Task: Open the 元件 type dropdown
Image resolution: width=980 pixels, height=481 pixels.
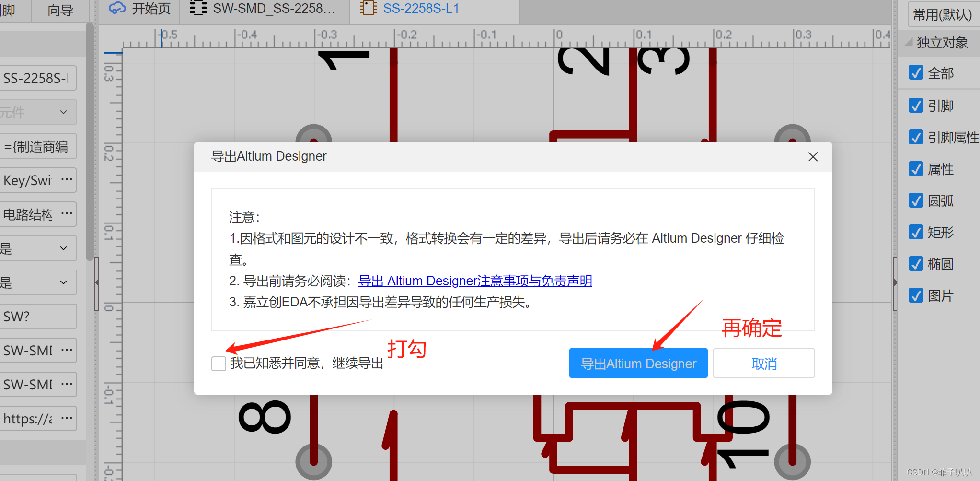Action: (x=38, y=112)
